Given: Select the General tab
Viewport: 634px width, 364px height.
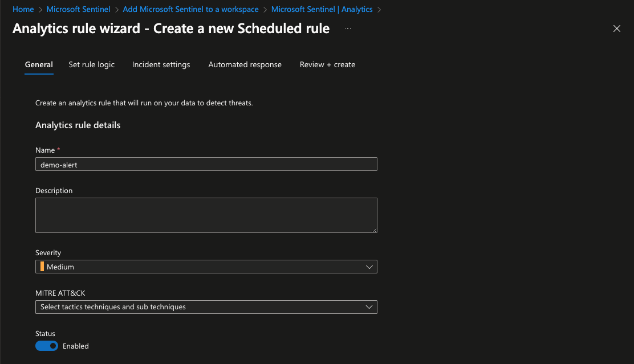Looking at the screenshot, I should point(39,65).
